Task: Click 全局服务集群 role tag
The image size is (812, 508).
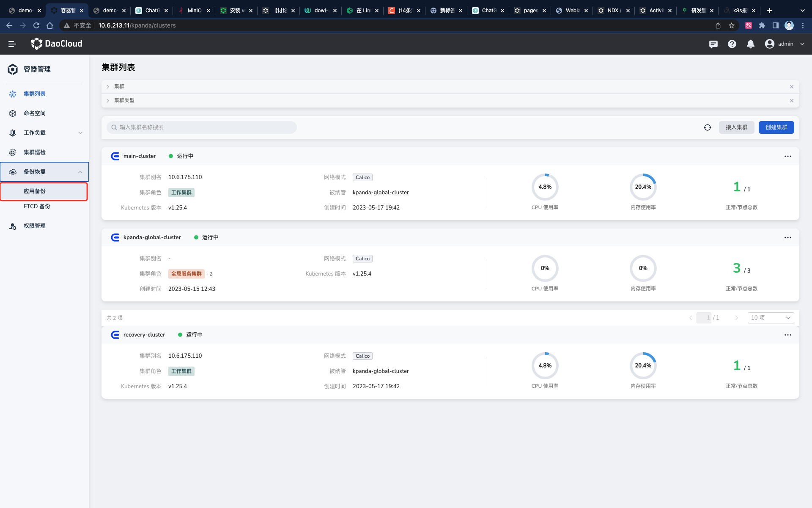Action: [187, 274]
